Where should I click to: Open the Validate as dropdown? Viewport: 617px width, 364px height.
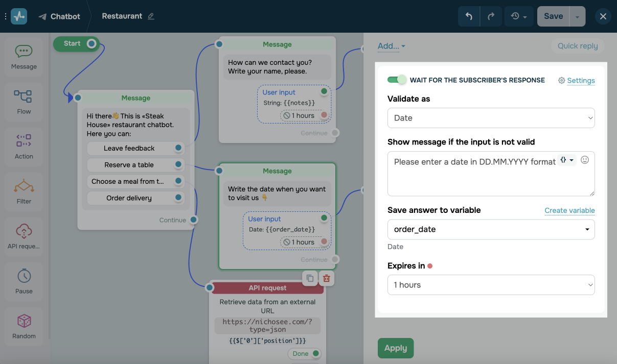[491, 118]
